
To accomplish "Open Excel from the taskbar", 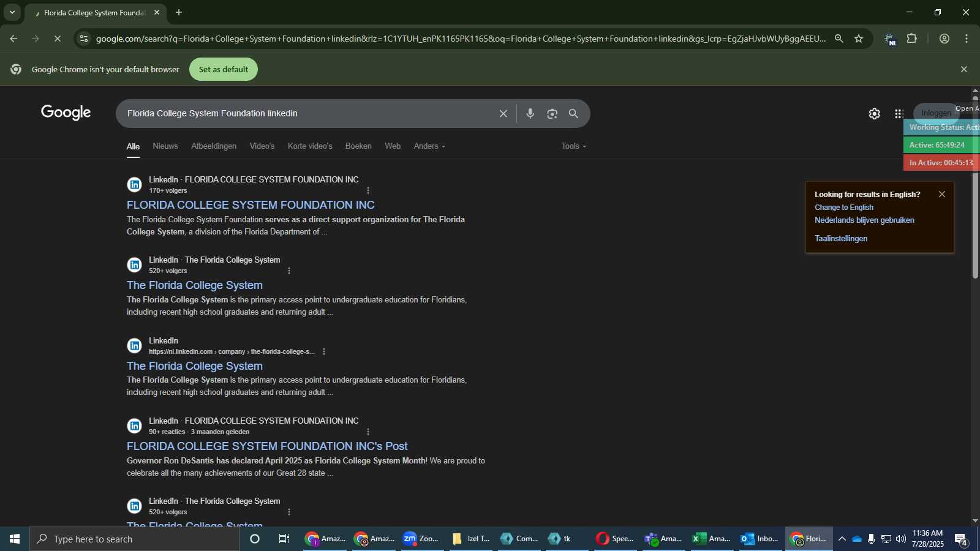I will [x=712, y=539].
